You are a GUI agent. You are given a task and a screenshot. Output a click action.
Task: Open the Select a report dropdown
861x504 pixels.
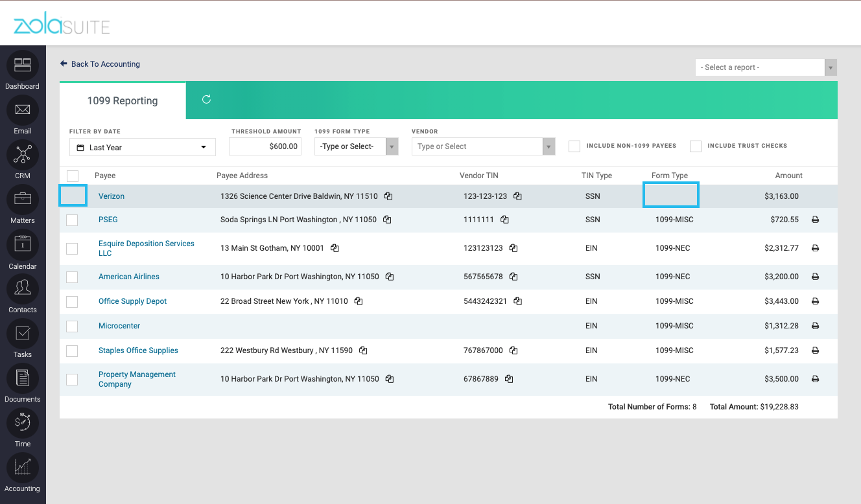coord(766,67)
